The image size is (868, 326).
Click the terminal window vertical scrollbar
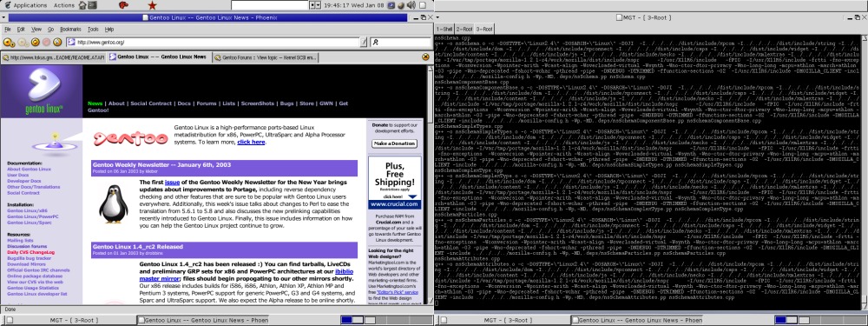tap(865, 173)
